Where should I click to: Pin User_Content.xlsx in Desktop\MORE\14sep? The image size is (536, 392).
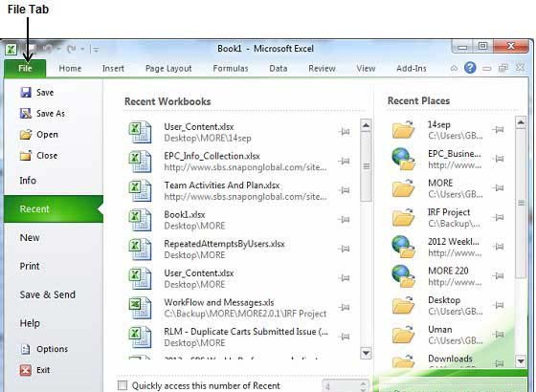pyautogui.click(x=345, y=132)
